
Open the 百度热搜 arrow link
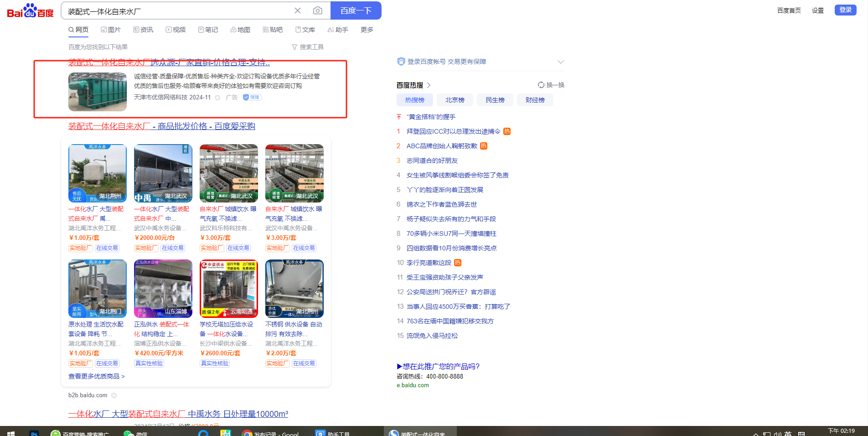(x=429, y=85)
